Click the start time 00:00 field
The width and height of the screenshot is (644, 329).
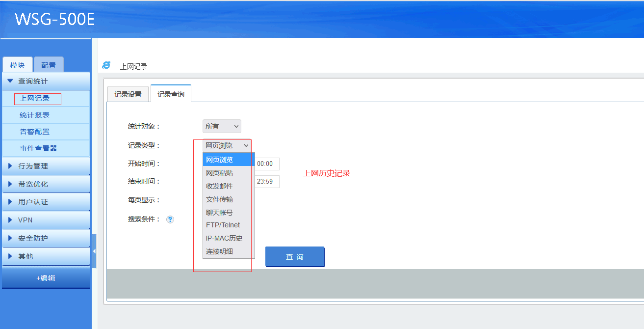click(267, 164)
